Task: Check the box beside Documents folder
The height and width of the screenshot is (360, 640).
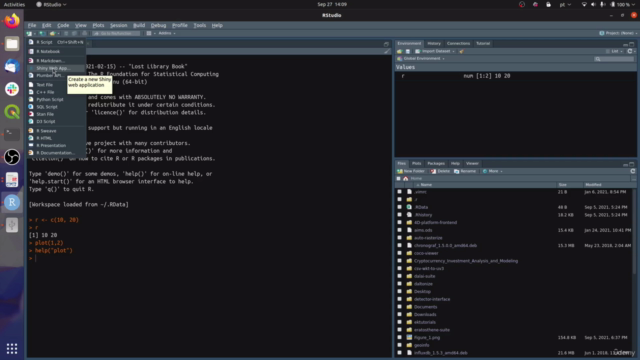Action: [x=400, y=307]
